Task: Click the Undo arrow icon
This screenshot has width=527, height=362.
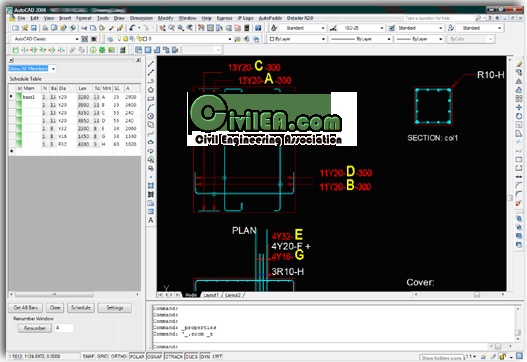Action: click(x=132, y=28)
